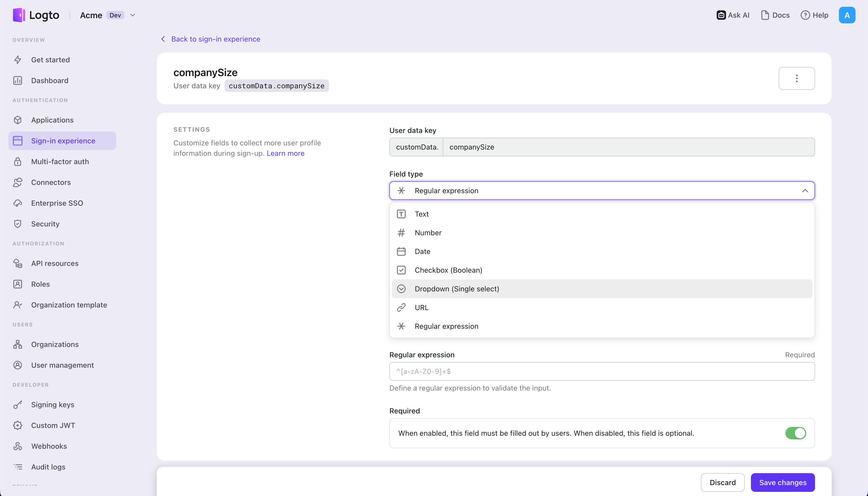Click the Ask AI robot icon

(721, 15)
